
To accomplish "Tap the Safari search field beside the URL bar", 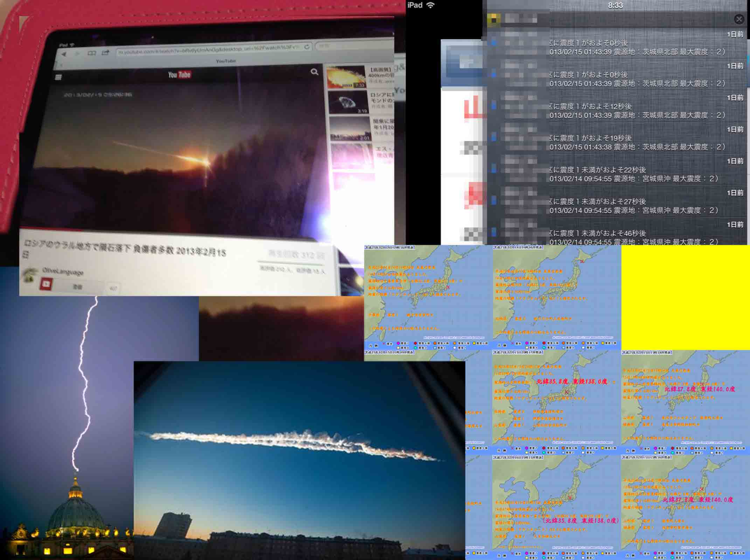I will [x=354, y=45].
